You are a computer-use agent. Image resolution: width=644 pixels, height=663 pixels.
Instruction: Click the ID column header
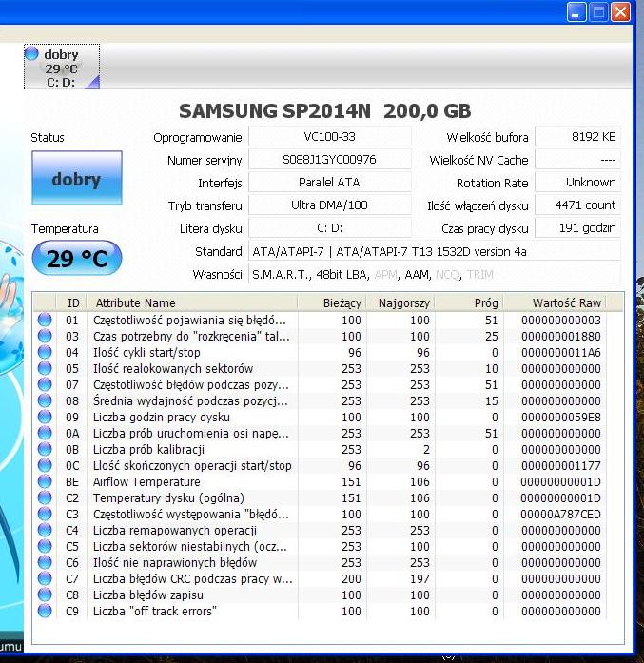[x=71, y=302]
